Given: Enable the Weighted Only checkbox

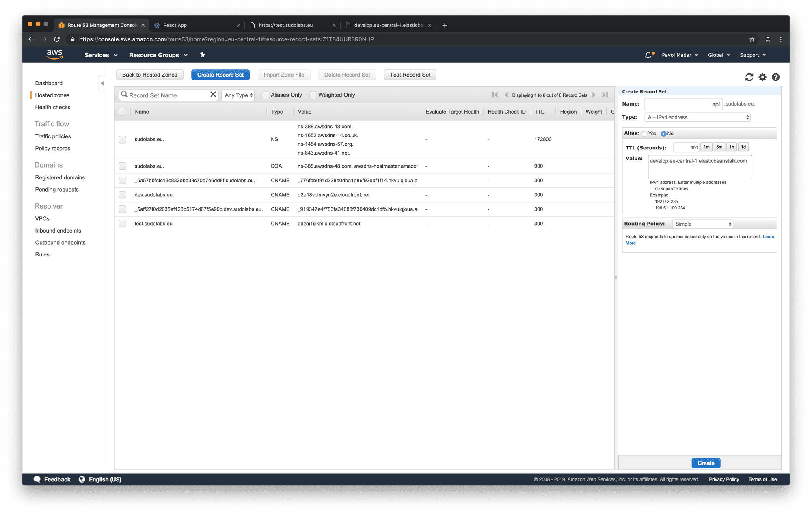Looking at the screenshot, I should (x=313, y=95).
